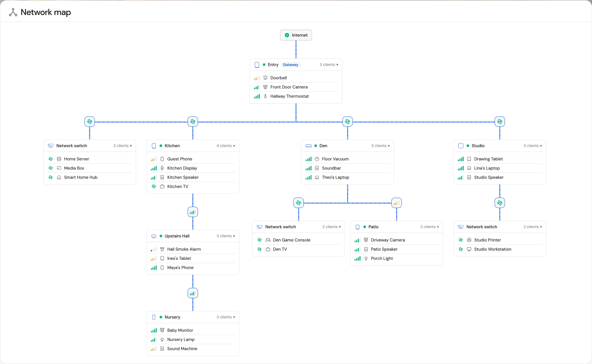592x364 pixels.
Task: Click the wired link badge above Network switch with Home Server
Action: pyautogui.click(x=90, y=122)
